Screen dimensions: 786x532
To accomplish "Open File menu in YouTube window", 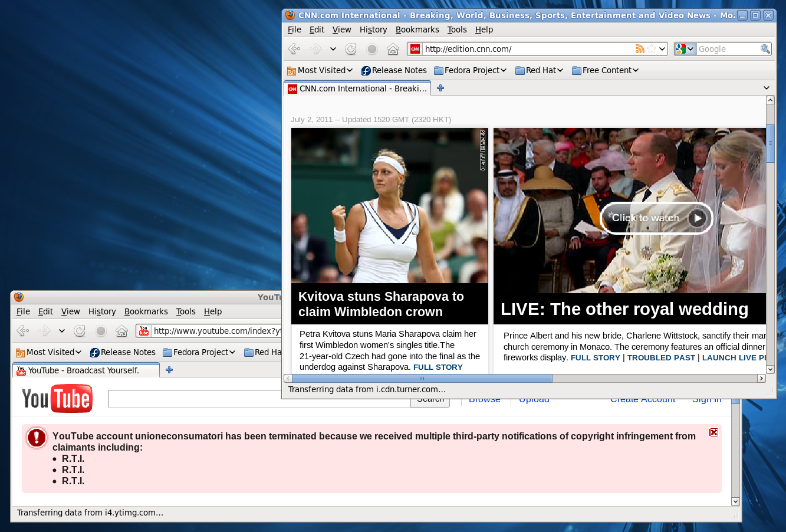I will pyautogui.click(x=23, y=311).
